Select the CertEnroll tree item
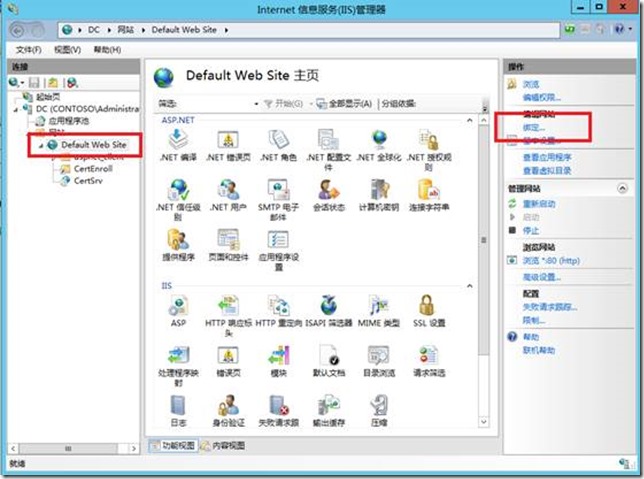The width and height of the screenshot is (644, 479). [x=93, y=168]
